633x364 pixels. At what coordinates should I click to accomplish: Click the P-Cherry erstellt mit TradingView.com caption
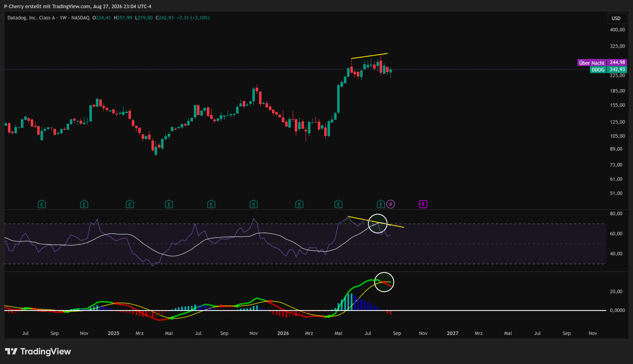click(x=78, y=6)
